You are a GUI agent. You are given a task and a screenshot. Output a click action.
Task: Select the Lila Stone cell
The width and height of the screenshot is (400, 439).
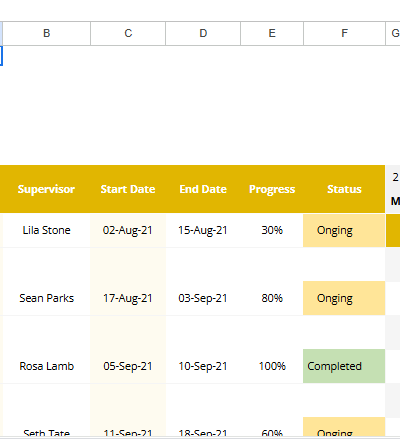click(47, 230)
